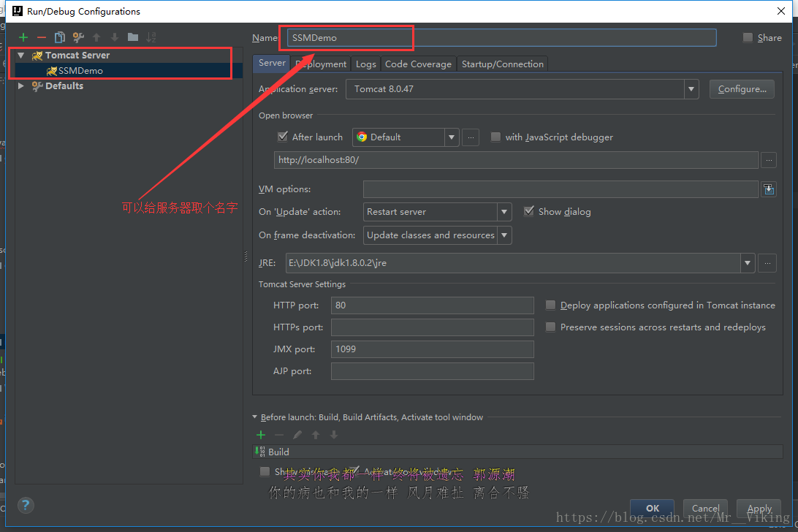Screen dimensions: 798x532
Task: Click the AJP port field
Action: 432,371
